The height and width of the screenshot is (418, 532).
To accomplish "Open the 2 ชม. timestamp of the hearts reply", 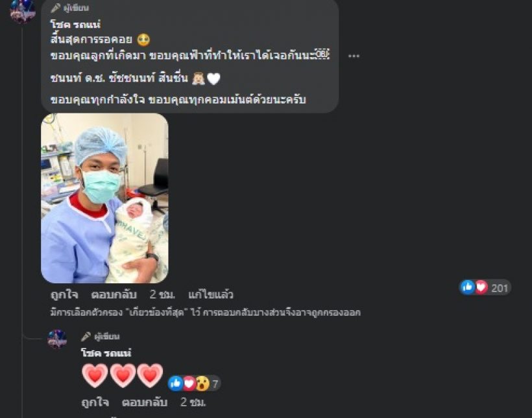I will tap(193, 402).
